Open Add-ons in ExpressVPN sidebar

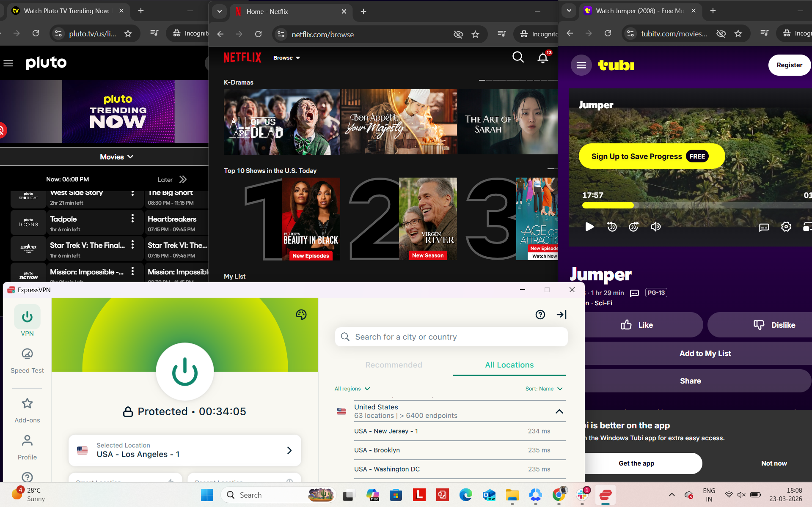click(x=27, y=410)
